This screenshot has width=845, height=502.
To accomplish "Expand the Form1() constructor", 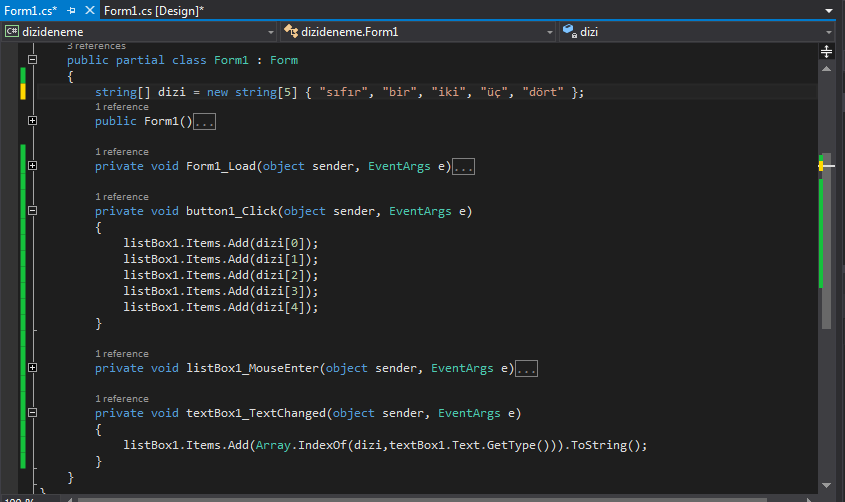I will pos(32,121).
